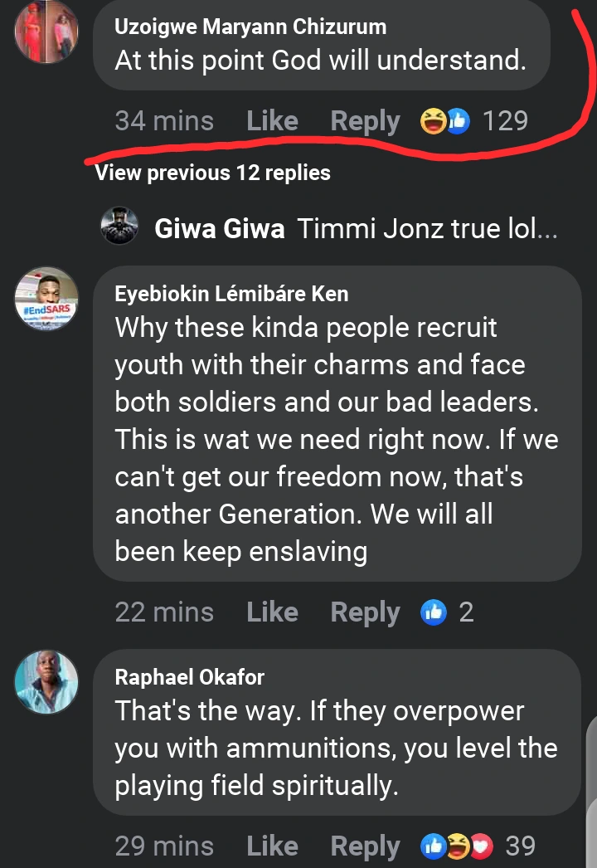Screen dimensions: 597x868
Task: Expand View previous 12 replies
Action: point(213,173)
